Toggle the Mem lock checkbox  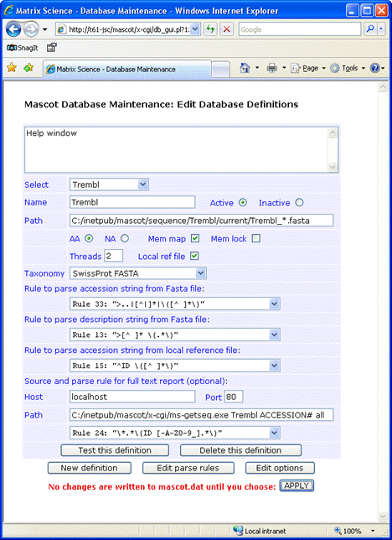[256, 238]
